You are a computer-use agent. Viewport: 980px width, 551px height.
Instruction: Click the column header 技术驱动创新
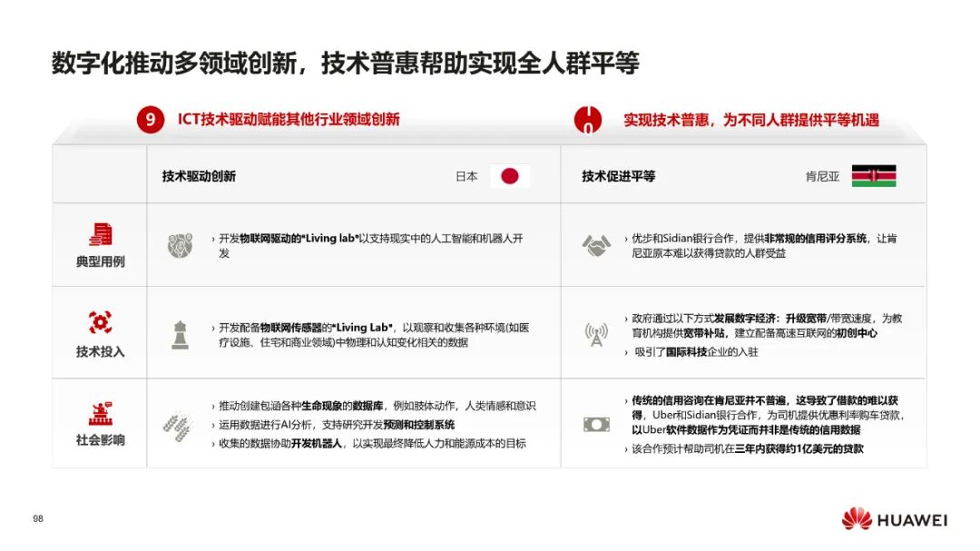[199, 176]
